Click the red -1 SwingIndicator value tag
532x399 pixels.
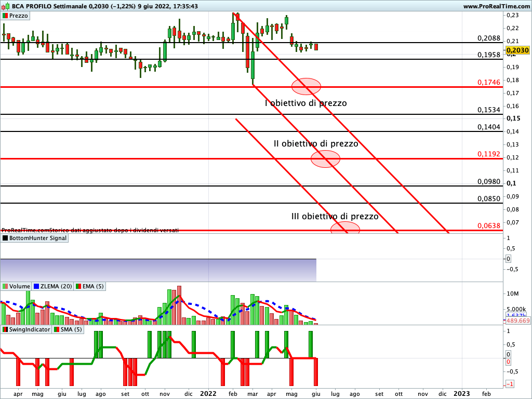click(x=510, y=384)
